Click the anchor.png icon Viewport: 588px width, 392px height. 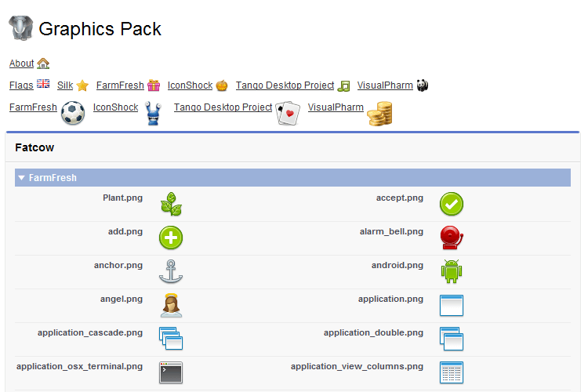[171, 270]
